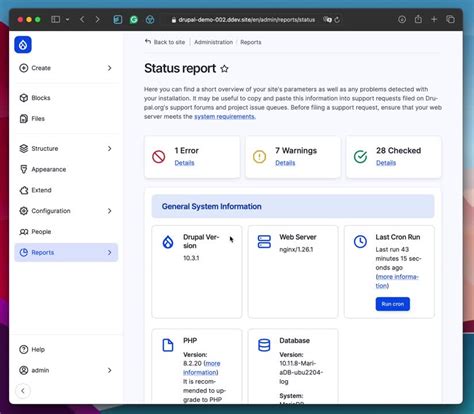This screenshot has width=474, height=414.
Task: Show Safari tab overview
Action: click(x=450, y=19)
